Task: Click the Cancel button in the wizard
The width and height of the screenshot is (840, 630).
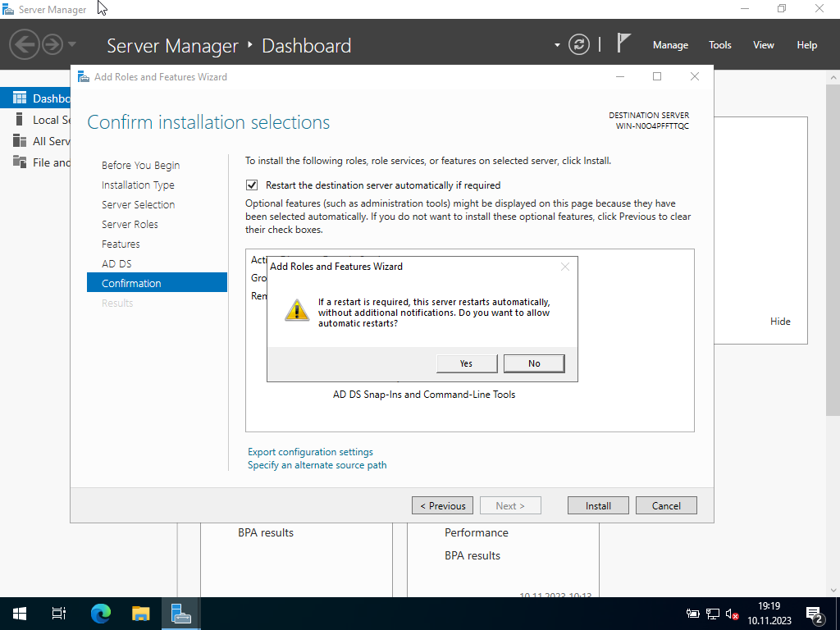Action: [666, 505]
